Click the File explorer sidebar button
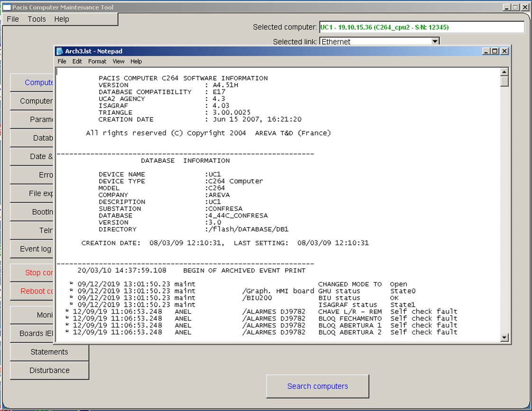 32,193
